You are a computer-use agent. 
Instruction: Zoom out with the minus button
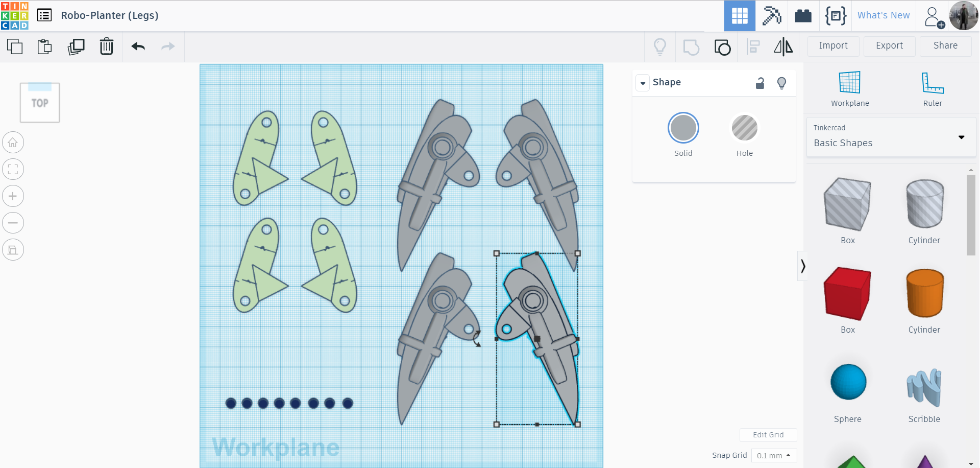click(x=13, y=223)
